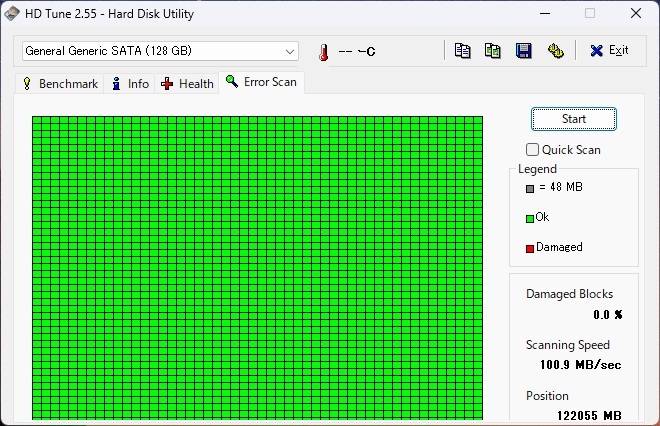The height and width of the screenshot is (426, 660).
Task: Click the Damaged Blocks label
Action: pyautogui.click(x=570, y=294)
